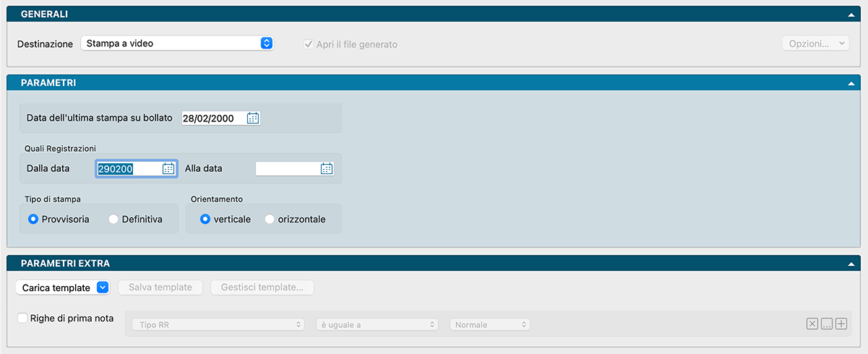
Task: Open the Tipo RR filter dropdown
Action: (x=218, y=325)
